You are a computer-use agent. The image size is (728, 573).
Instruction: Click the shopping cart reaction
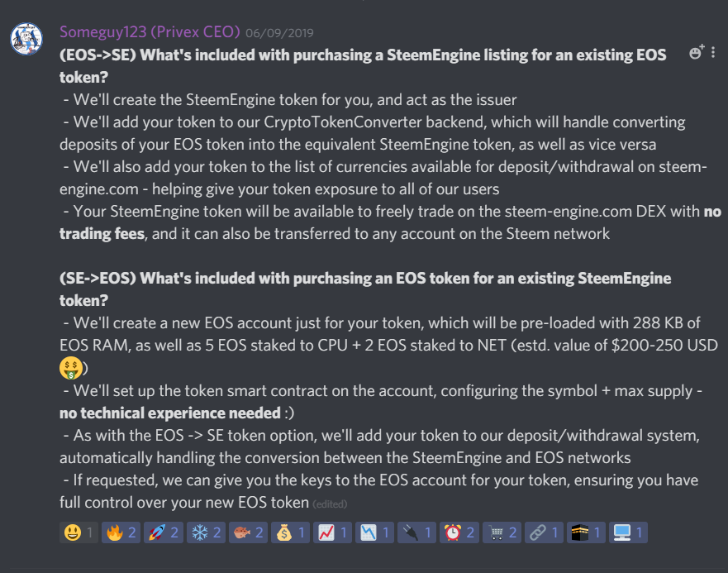pyautogui.click(x=502, y=532)
